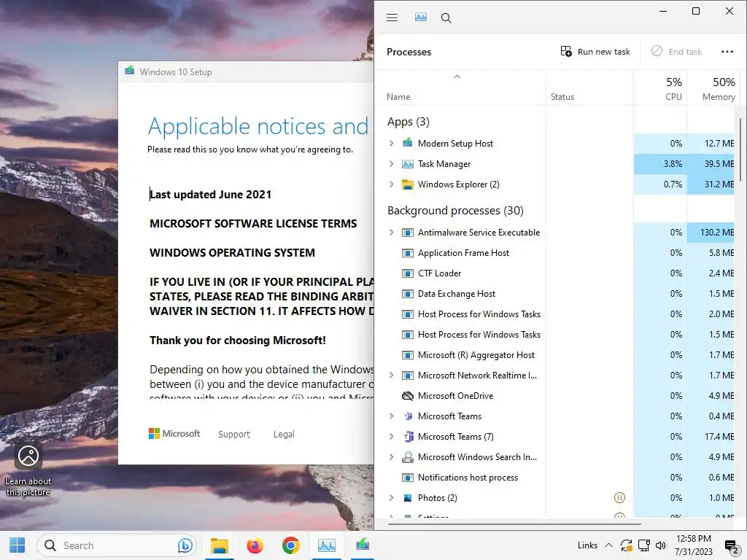
Task: Open the clock showing 12:58 PM
Action: tap(694, 545)
